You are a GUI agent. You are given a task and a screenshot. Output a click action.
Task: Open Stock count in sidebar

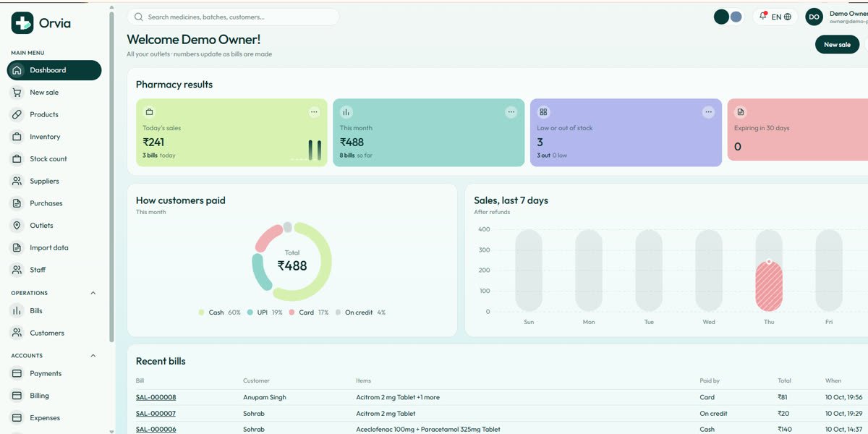coord(54,159)
